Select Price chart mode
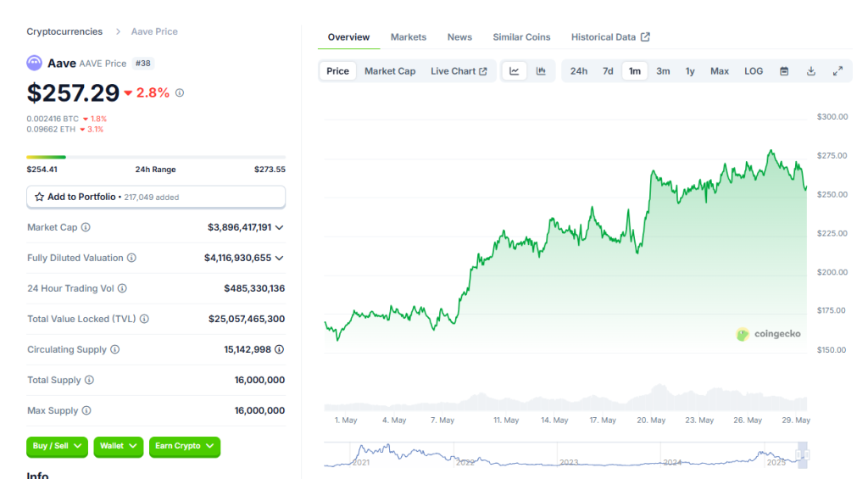The height and width of the screenshot is (479, 868). click(x=337, y=71)
